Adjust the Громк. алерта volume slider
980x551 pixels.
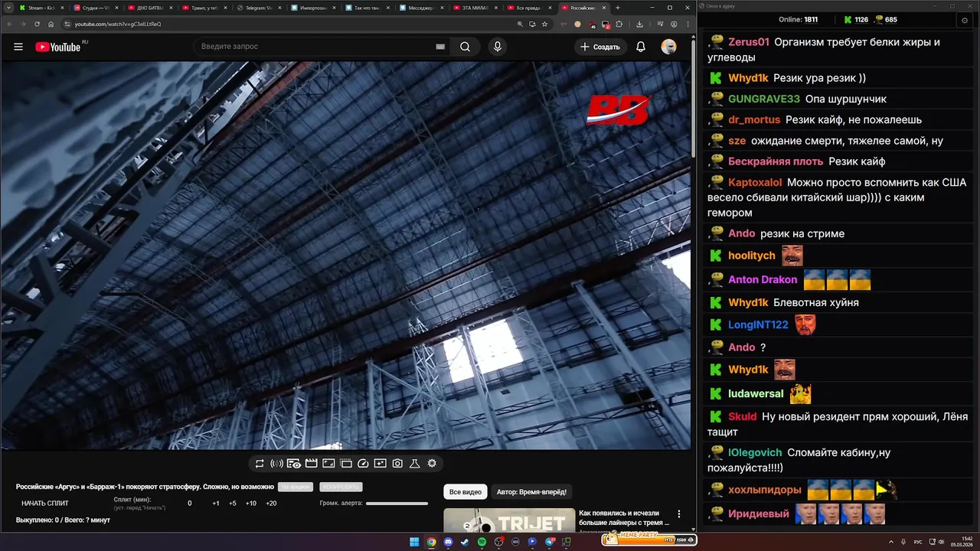pyautogui.click(x=397, y=504)
